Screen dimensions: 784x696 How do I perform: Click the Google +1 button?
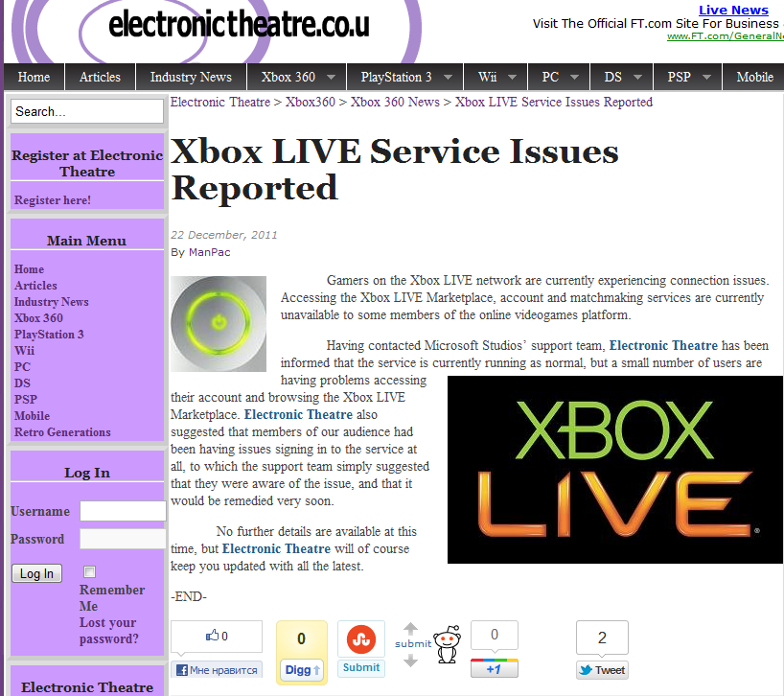pyautogui.click(x=494, y=669)
